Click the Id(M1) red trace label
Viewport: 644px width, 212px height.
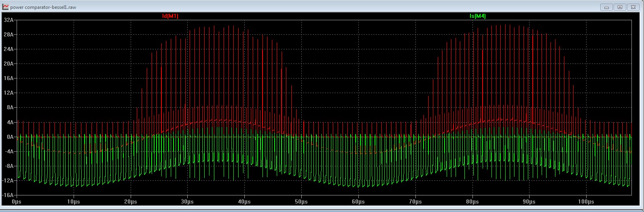click(170, 16)
